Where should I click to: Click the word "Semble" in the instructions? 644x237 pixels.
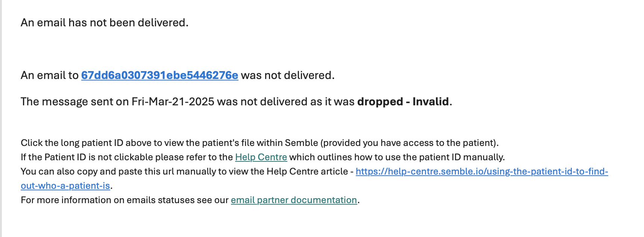(301, 143)
